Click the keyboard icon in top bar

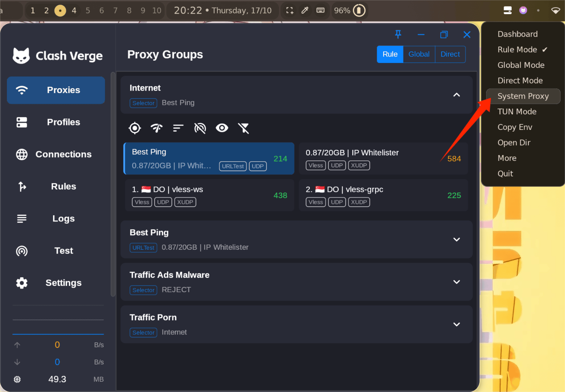click(x=320, y=10)
